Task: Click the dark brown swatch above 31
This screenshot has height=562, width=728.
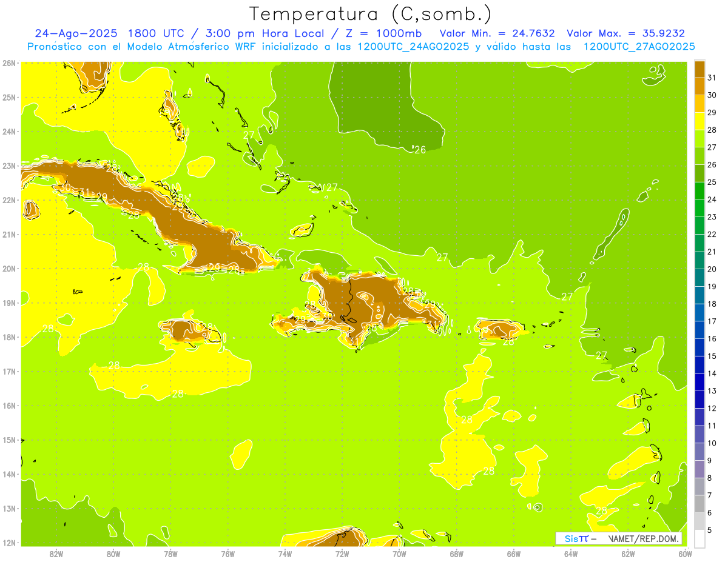Action: pos(700,69)
